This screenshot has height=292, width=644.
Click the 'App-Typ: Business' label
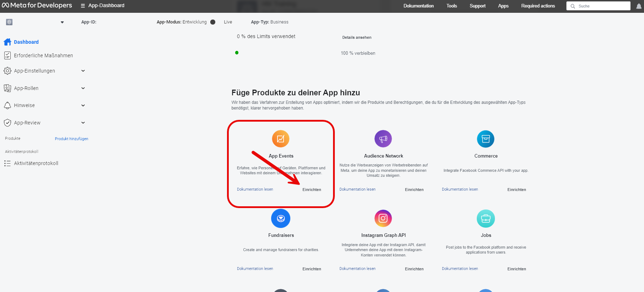pos(270,22)
